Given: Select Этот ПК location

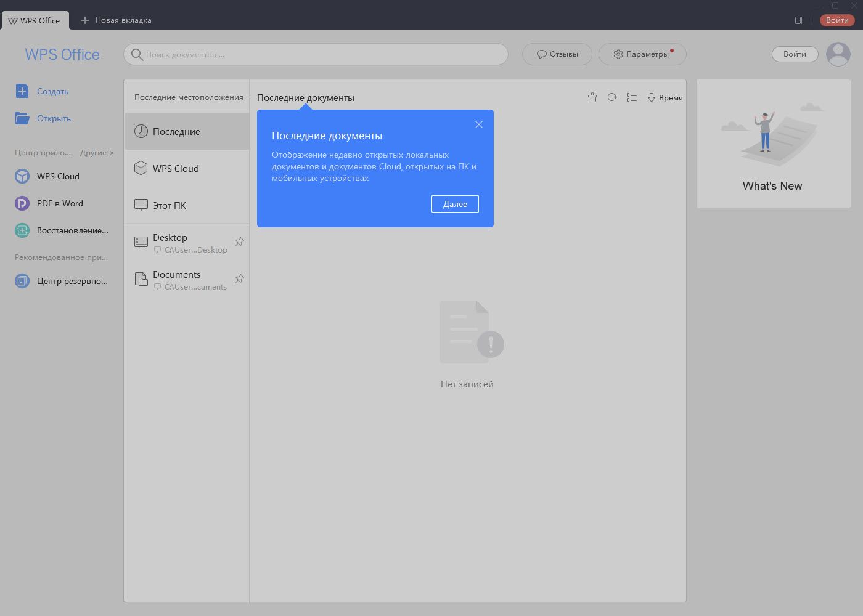Looking at the screenshot, I should [x=187, y=205].
